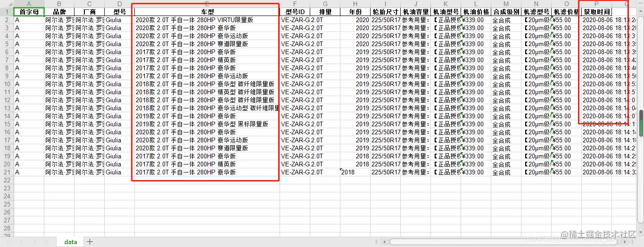The image size is (644, 247).
Task: Select left-aligned 2018 cell in row 21
Action: [355, 172]
